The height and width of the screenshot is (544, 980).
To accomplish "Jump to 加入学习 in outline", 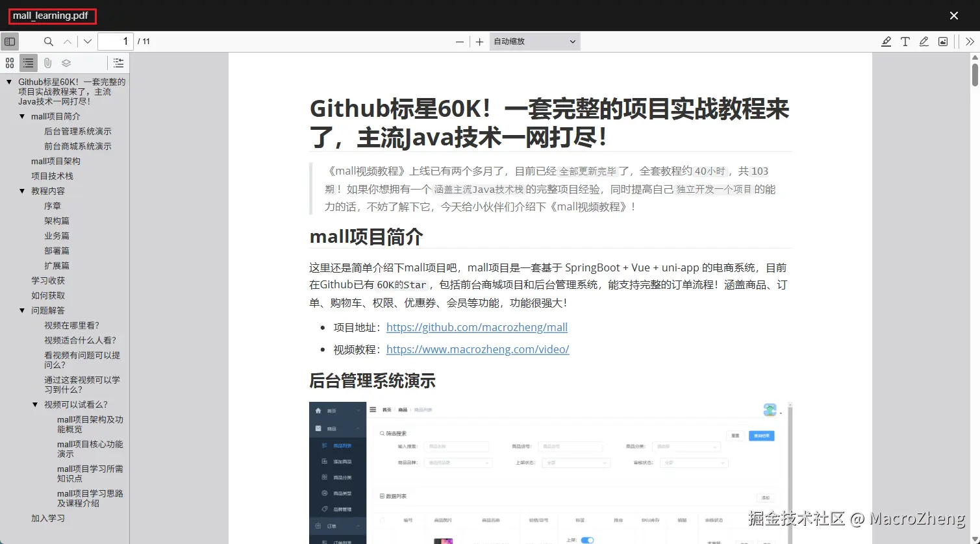I will [x=48, y=518].
